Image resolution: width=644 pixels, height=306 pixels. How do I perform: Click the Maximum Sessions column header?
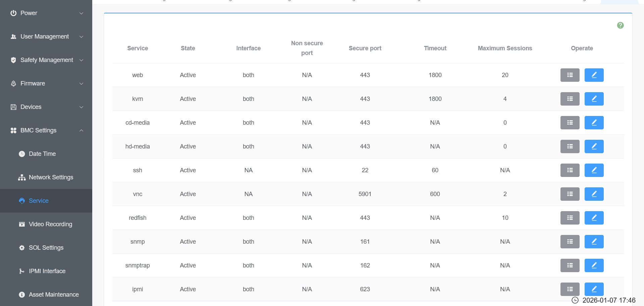click(x=505, y=48)
